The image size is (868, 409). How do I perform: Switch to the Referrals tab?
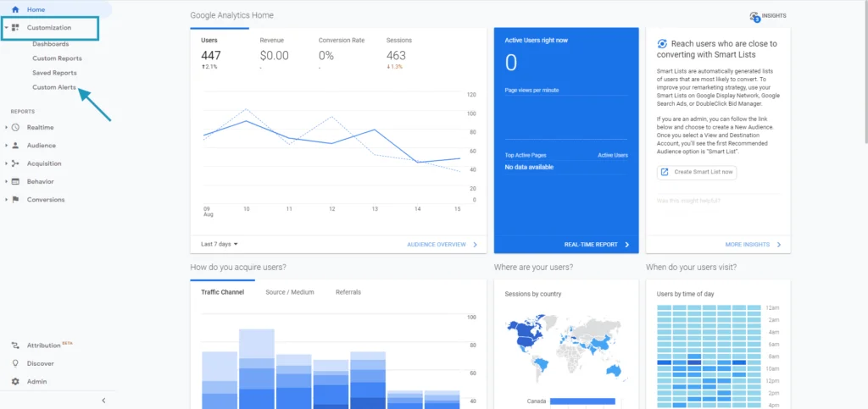[x=348, y=292]
